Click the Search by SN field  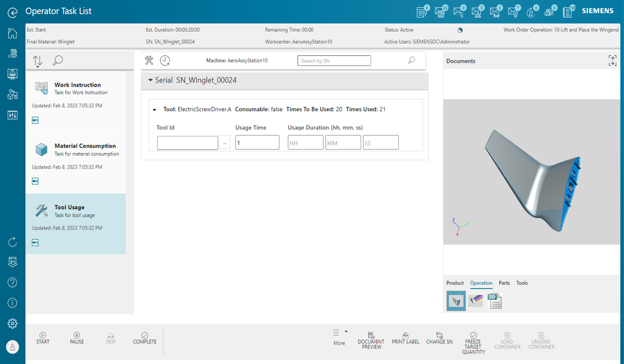click(334, 61)
